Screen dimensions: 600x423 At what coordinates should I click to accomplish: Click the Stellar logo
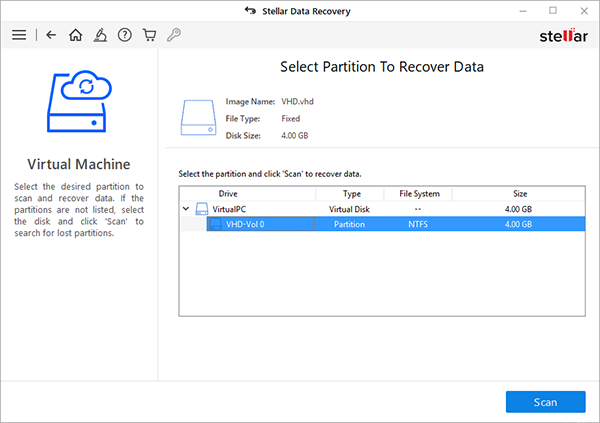(563, 36)
